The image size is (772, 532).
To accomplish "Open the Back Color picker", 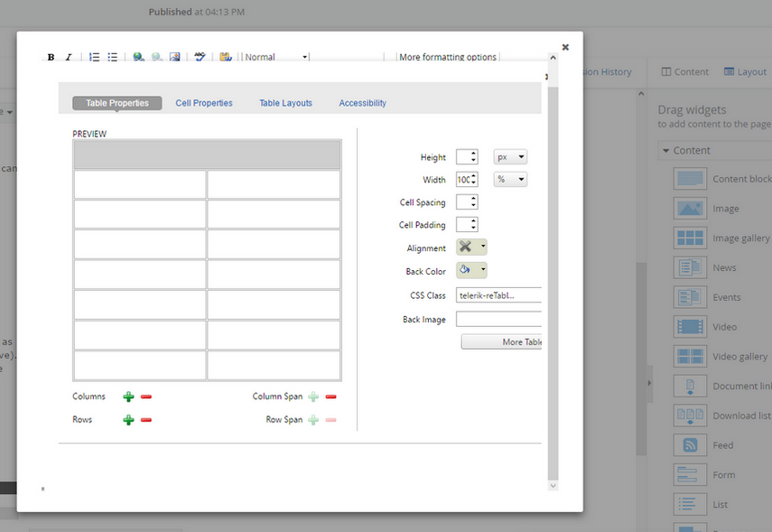I will pos(471,270).
